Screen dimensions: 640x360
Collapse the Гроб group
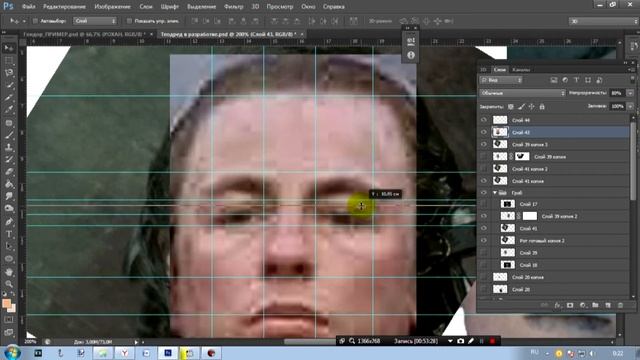(495, 193)
